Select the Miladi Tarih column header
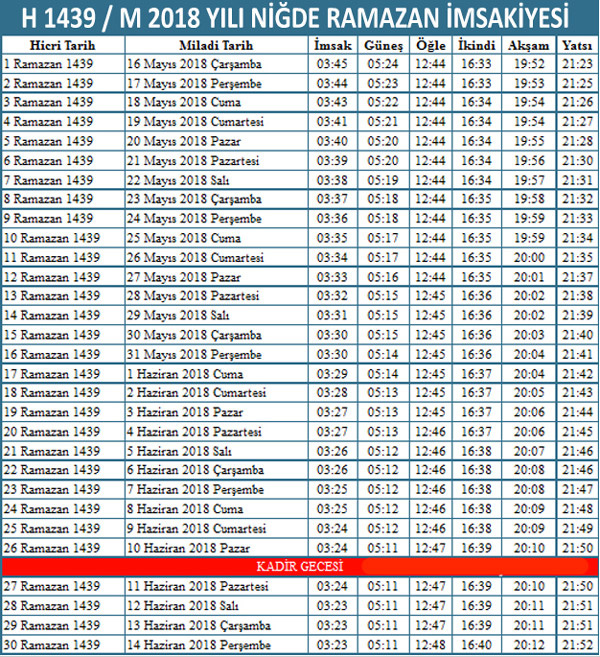Viewport: 600px width, 657px height. (x=215, y=46)
